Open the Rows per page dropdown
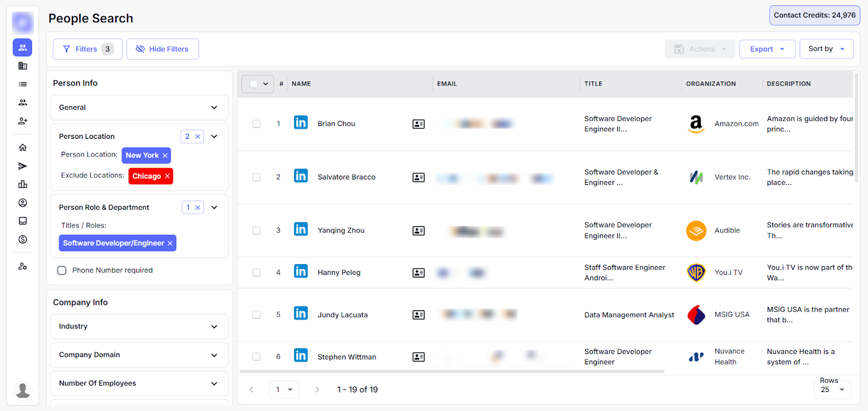This screenshot has height=411, width=868. pos(832,389)
